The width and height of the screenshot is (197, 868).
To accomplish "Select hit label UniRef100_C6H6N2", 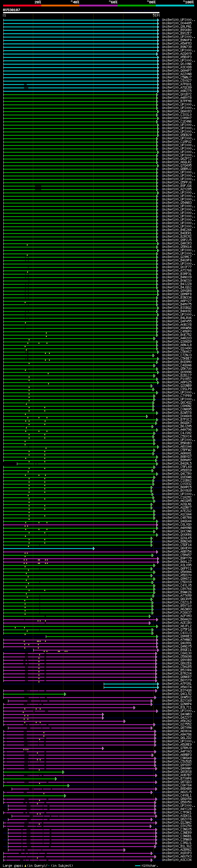I will [177, 406].
